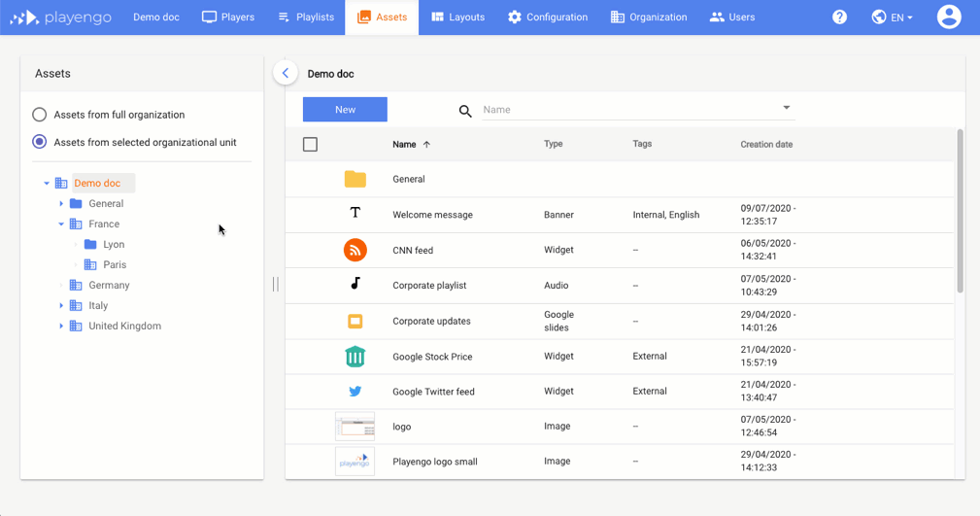The width and height of the screenshot is (980, 516).
Task: Click the panel splitter handle
Action: click(x=276, y=285)
